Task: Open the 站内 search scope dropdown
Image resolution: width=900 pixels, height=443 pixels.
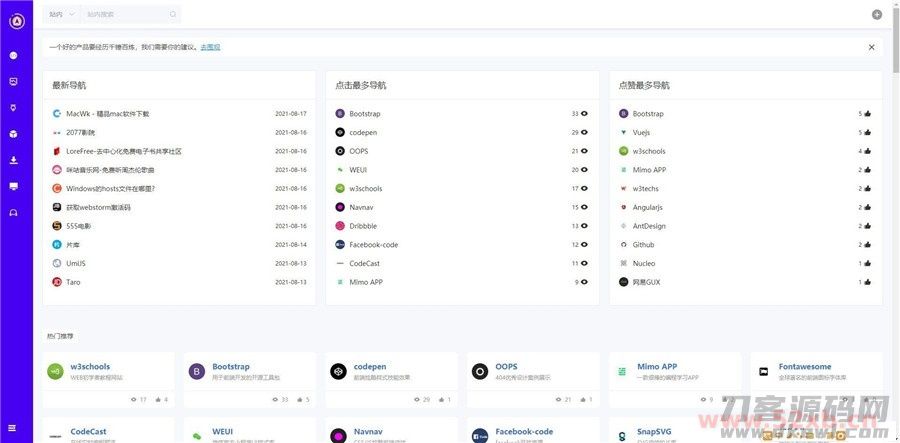Action: click(62, 14)
